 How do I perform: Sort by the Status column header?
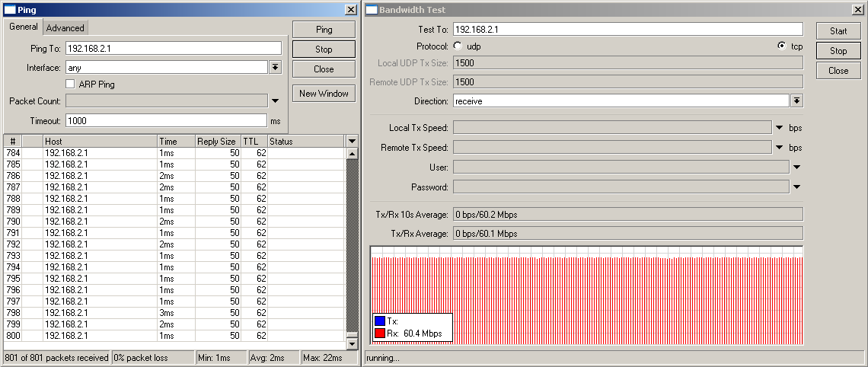[306, 141]
